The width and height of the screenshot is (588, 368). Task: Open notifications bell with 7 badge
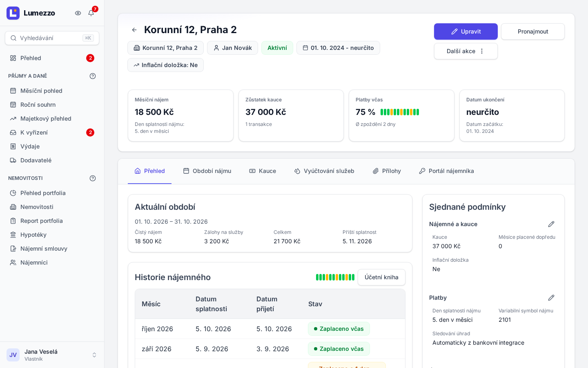tap(91, 13)
